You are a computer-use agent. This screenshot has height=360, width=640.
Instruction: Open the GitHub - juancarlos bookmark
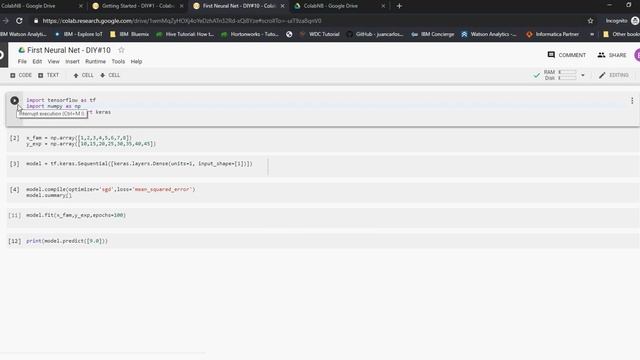[375, 34]
